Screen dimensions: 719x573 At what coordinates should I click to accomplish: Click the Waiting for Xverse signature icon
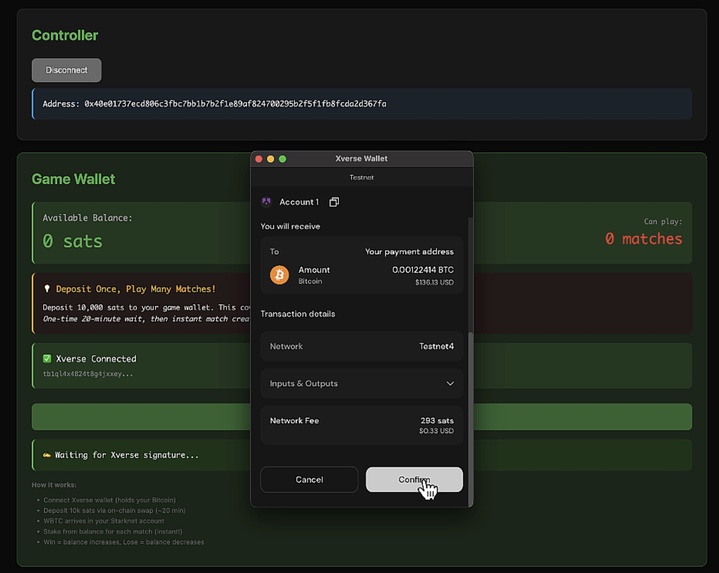(x=47, y=455)
